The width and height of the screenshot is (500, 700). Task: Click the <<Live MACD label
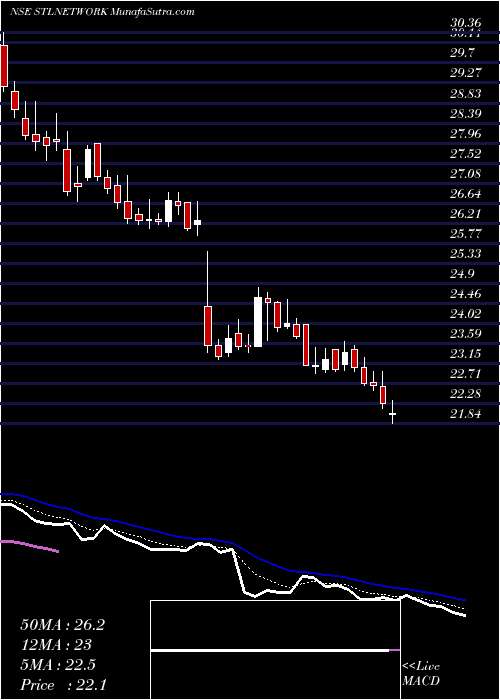(421, 674)
